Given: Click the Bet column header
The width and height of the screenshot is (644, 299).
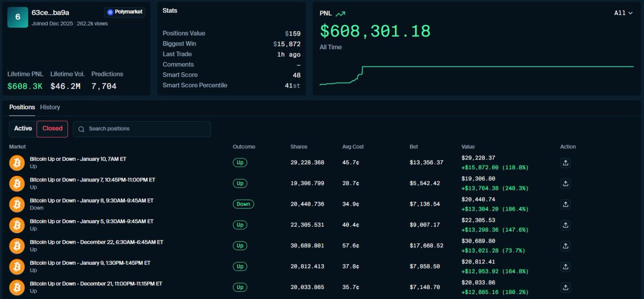Looking at the screenshot, I should tap(413, 147).
